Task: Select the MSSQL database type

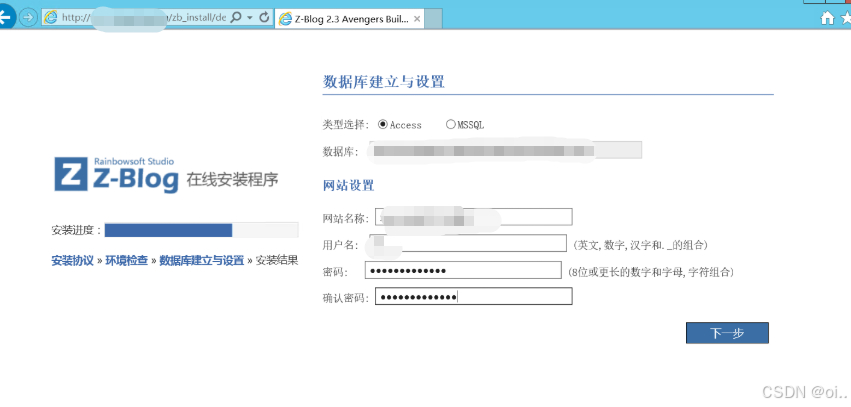Action: point(450,124)
